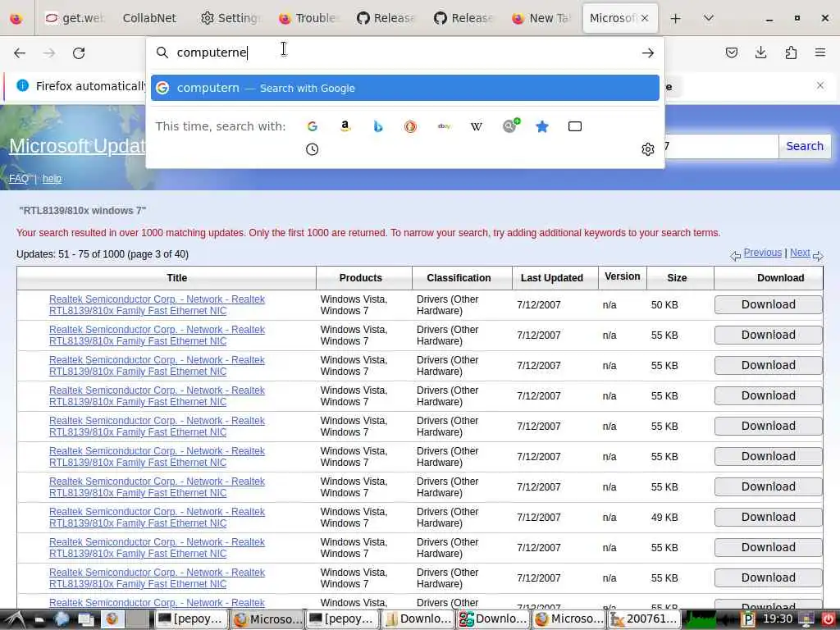This screenshot has height=630, width=840.
Task: Search this time with Wikipedia icon
Action: pyautogui.click(x=477, y=126)
